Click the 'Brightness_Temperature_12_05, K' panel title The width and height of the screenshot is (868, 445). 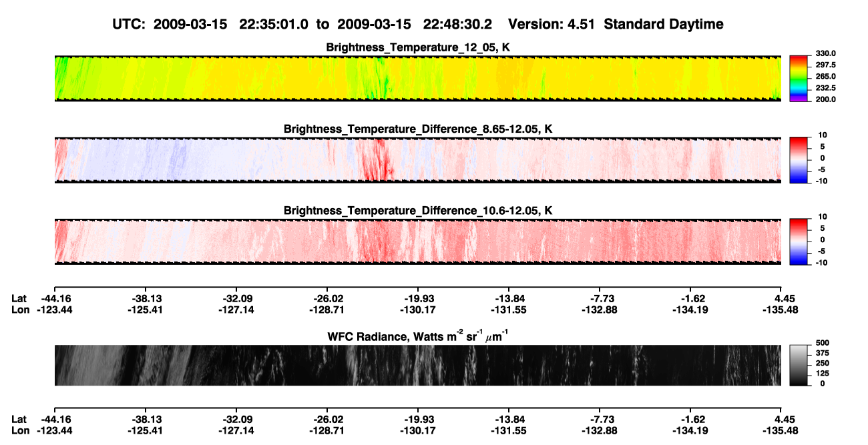(418, 47)
